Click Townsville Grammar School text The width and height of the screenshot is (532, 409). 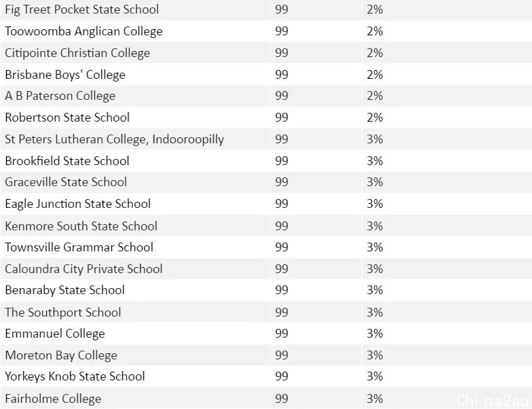click(79, 247)
